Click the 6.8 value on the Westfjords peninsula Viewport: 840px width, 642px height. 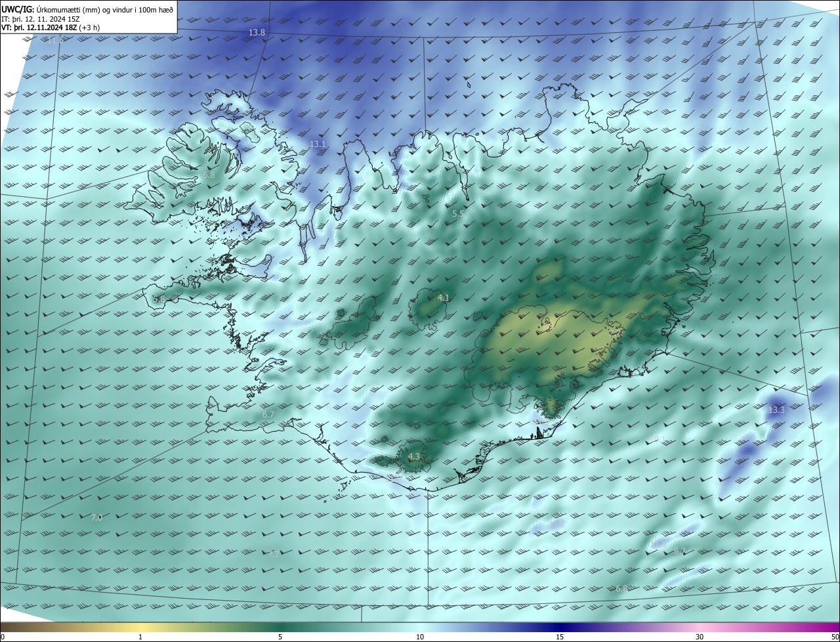tap(209, 175)
